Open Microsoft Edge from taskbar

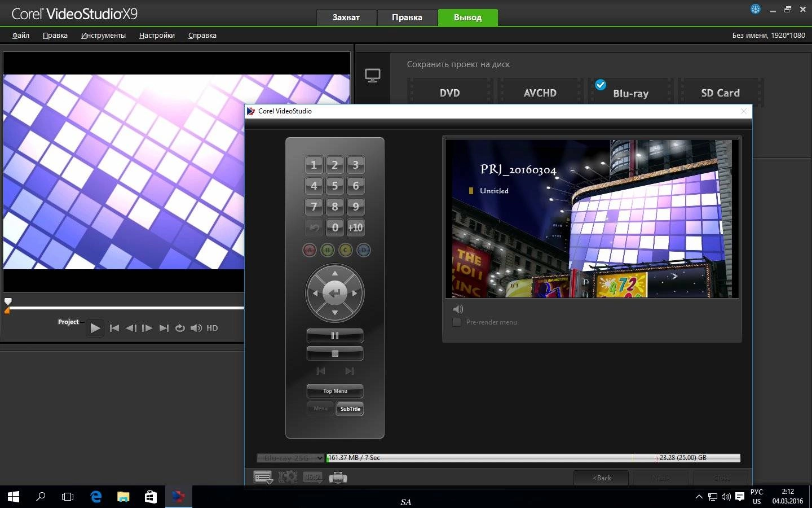(96, 497)
